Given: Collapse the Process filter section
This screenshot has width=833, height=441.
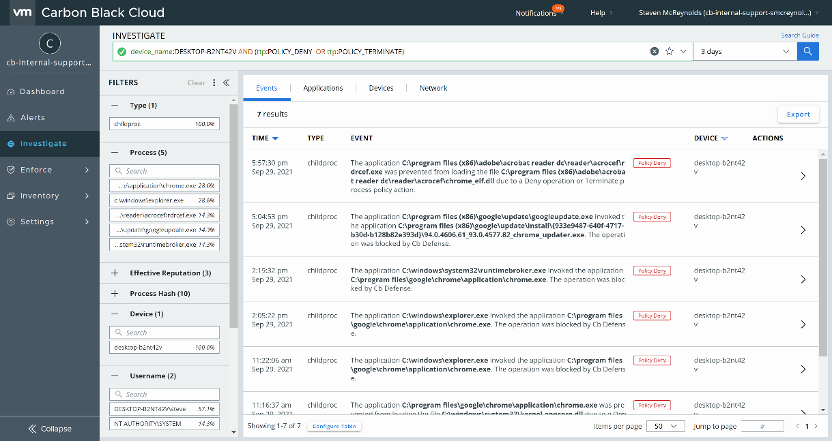Looking at the screenshot, I should pos(115,152).
